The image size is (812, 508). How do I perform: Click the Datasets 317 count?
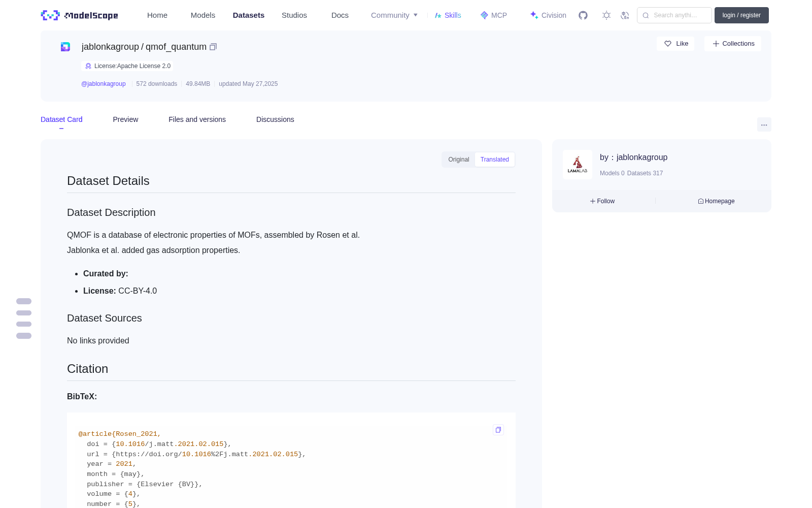click(x=645, y=173)
